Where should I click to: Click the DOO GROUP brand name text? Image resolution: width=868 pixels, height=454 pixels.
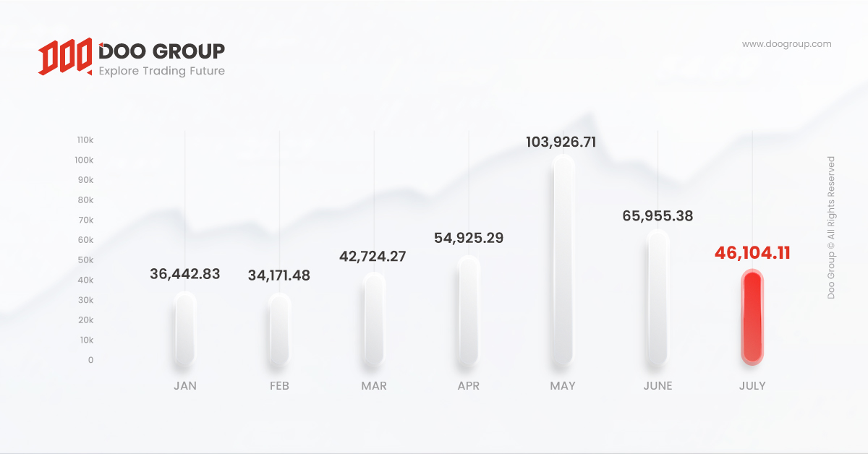click(161, 51)
